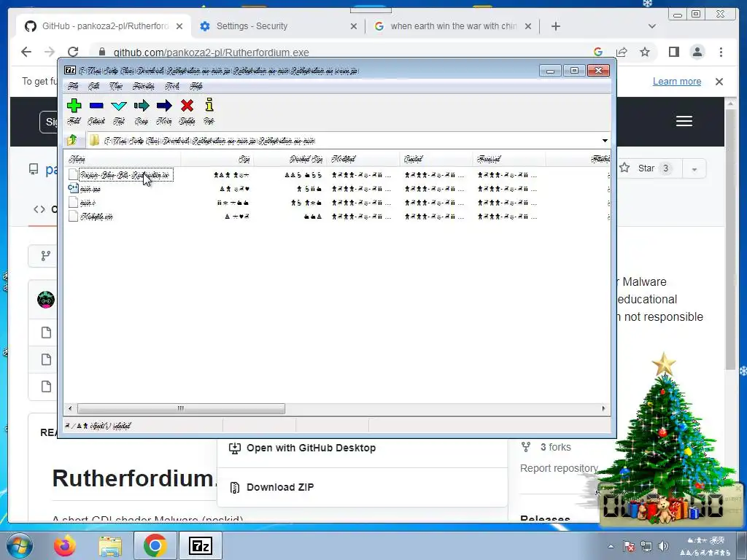Open the Chrome three-dot menu
Image resolution: width=747 pixels, height=560 pixels.
click(721, 52)
